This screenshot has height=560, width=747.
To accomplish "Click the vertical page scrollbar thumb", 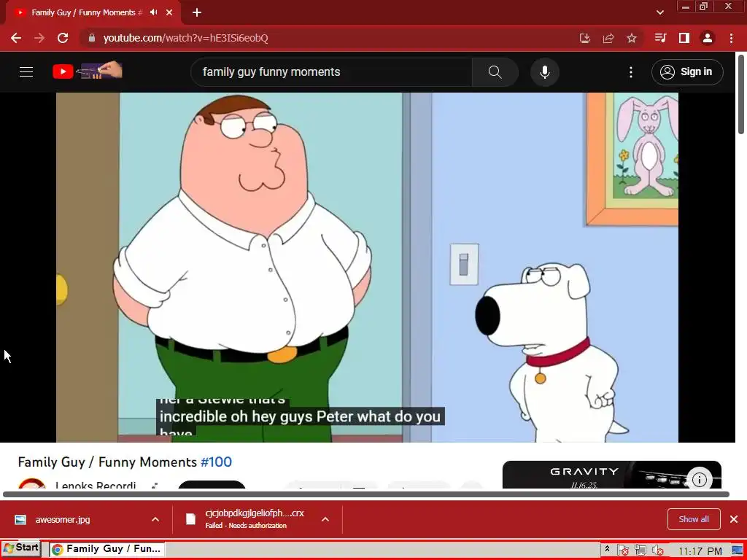I will (x=742, y=94).
